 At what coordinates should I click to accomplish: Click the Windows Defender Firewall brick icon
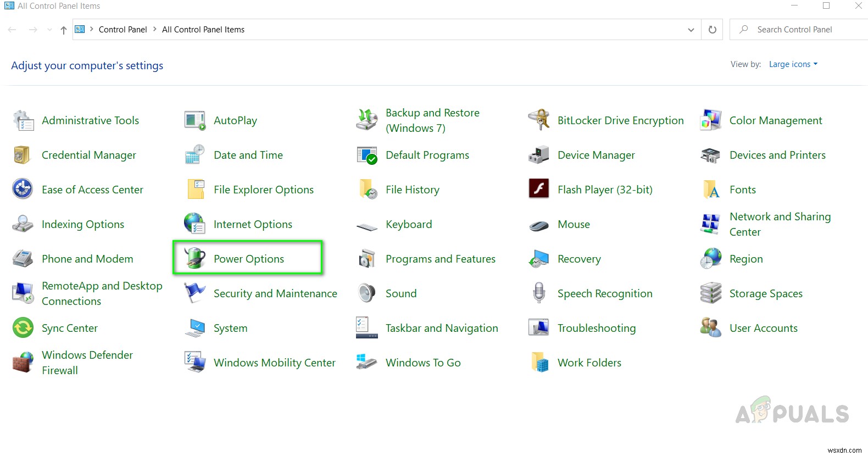[23, 363]
